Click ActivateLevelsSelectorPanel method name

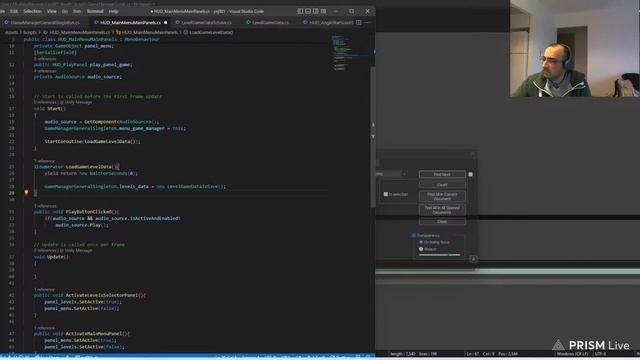pos(101,295)
